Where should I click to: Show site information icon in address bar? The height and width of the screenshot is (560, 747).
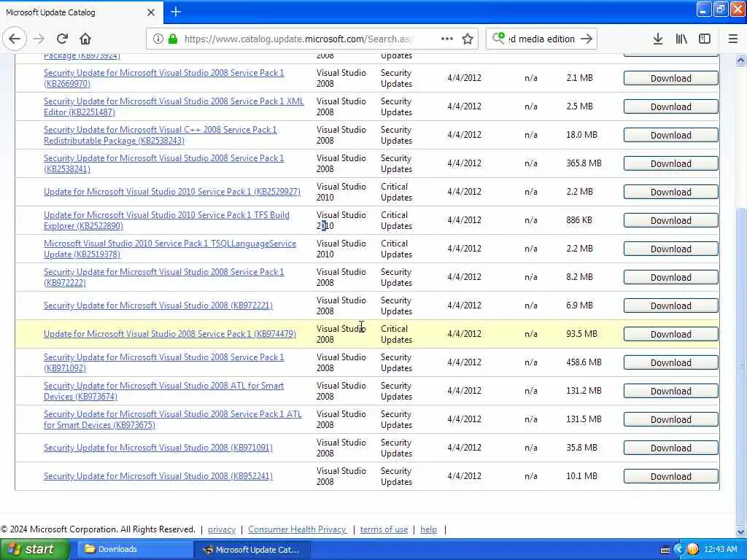coord(158,39)
